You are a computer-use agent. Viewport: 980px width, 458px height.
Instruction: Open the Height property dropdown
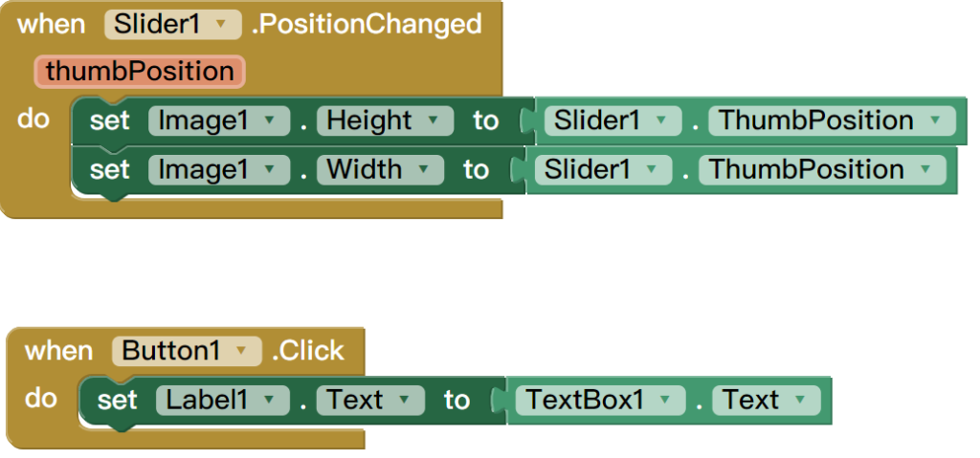click(435, 121)
